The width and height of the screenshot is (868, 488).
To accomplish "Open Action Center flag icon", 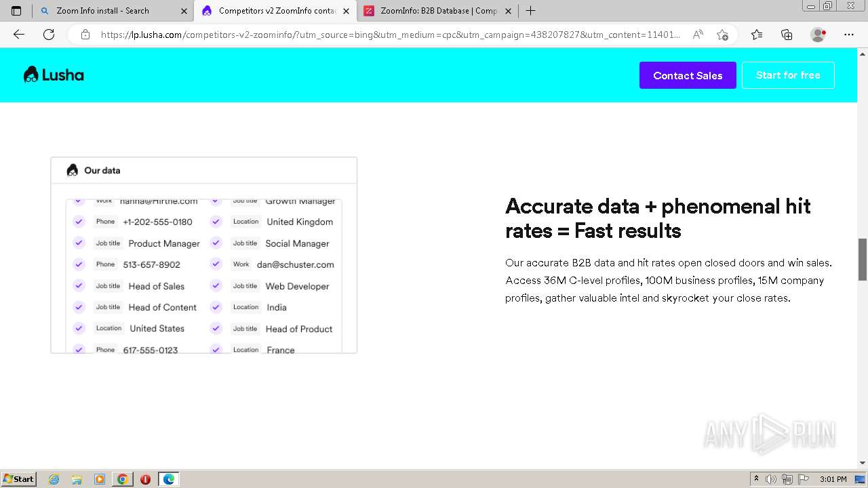I will (803, 479).
